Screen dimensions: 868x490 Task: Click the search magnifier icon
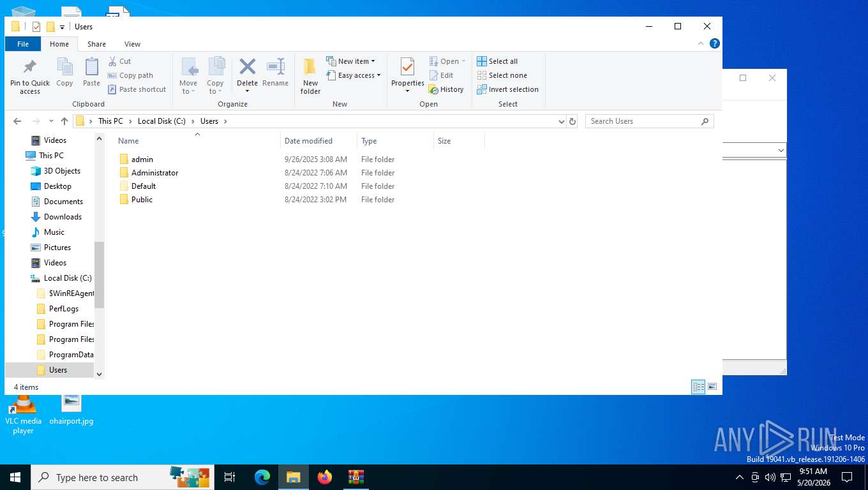click(x=705, y=121)
